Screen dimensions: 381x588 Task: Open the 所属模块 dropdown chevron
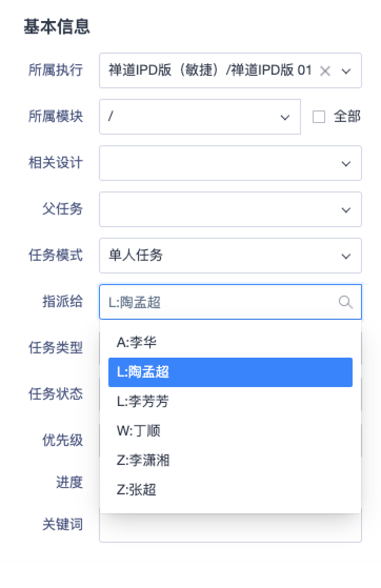(x=285, y=117)
